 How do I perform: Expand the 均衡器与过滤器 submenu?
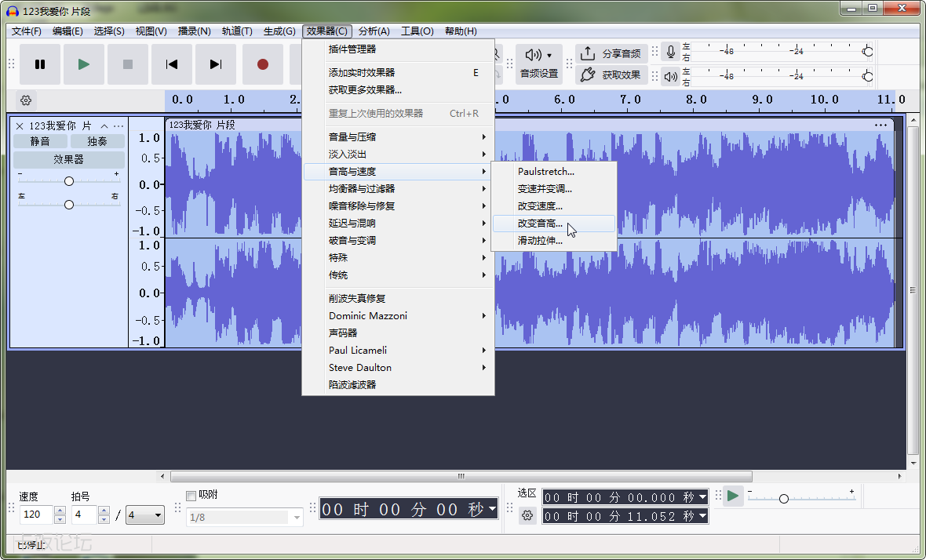click(398, 189)
